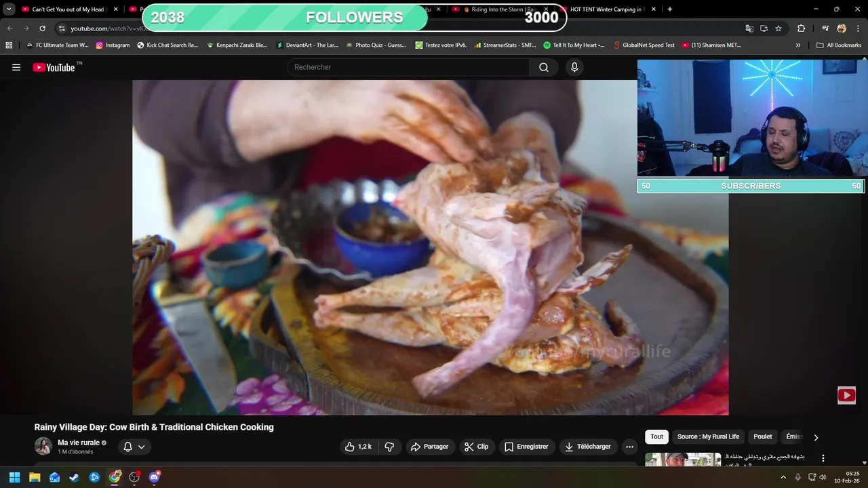Download video with Télécharger button
The width and height of the screenshot is (868, 488).
[x=588, y=447]
